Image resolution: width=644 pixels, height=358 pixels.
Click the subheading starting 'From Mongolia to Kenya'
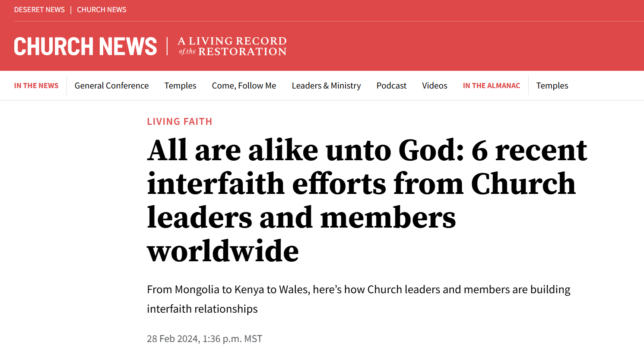[358, 289]
